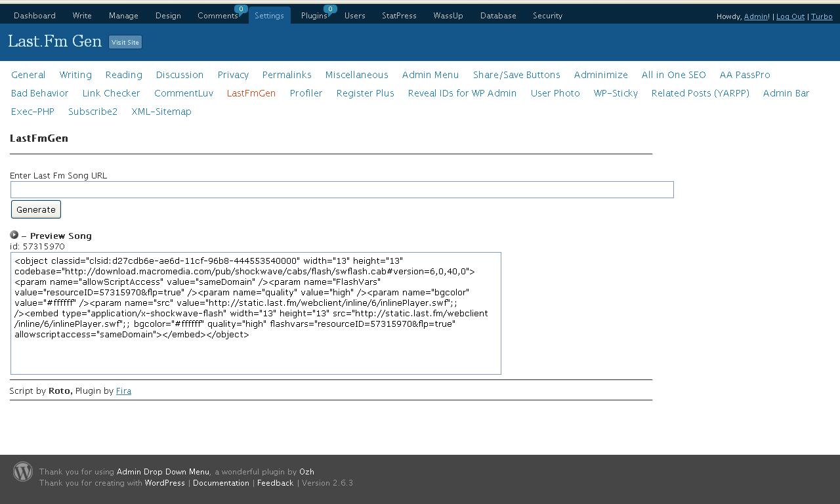Open Related Posts (YARPP) tab
Image resolution: width=840 pixels, height=504 pixels.
pyautogui.click(x=700, y=93)
